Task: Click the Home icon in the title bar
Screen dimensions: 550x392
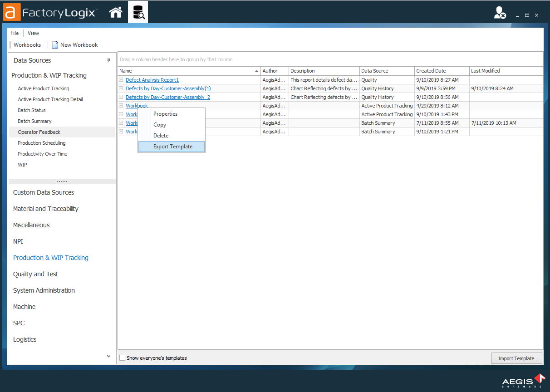Action: click(115, 12)
